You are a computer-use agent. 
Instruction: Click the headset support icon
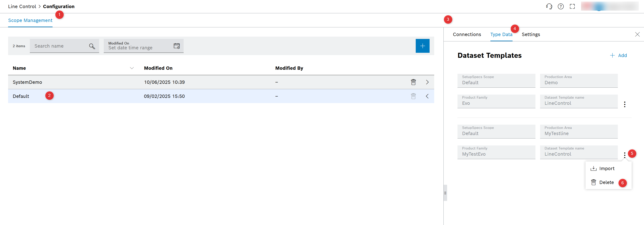549,7
